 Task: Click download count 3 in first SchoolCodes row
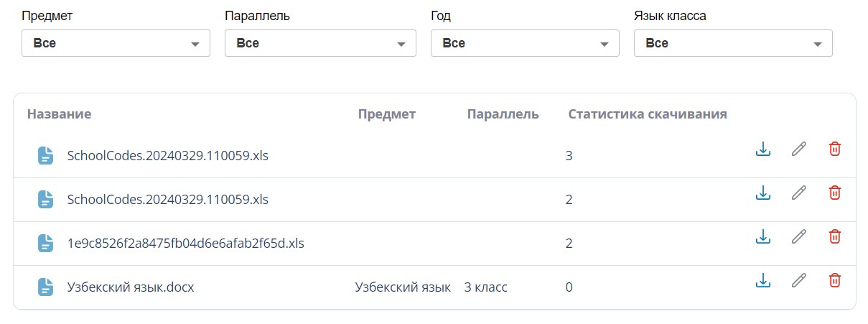click(569, 155)
